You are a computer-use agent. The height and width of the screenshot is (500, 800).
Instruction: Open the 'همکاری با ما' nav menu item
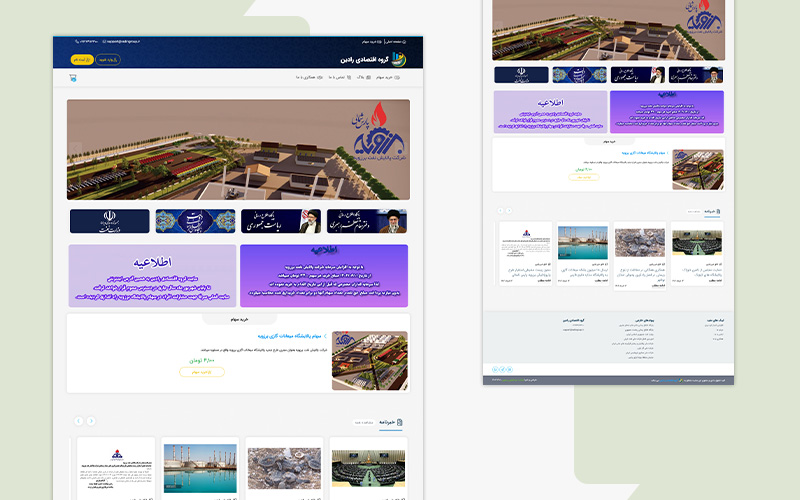[x=309, y=78]
